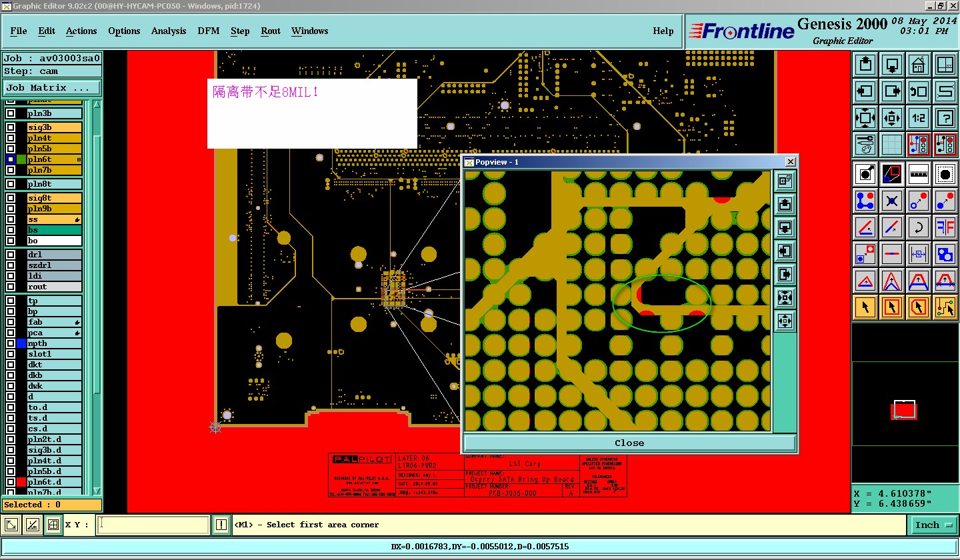This screenshot has height=560, width=960.
Task: Select the szdrl layer name
Action: coord(54,265)
